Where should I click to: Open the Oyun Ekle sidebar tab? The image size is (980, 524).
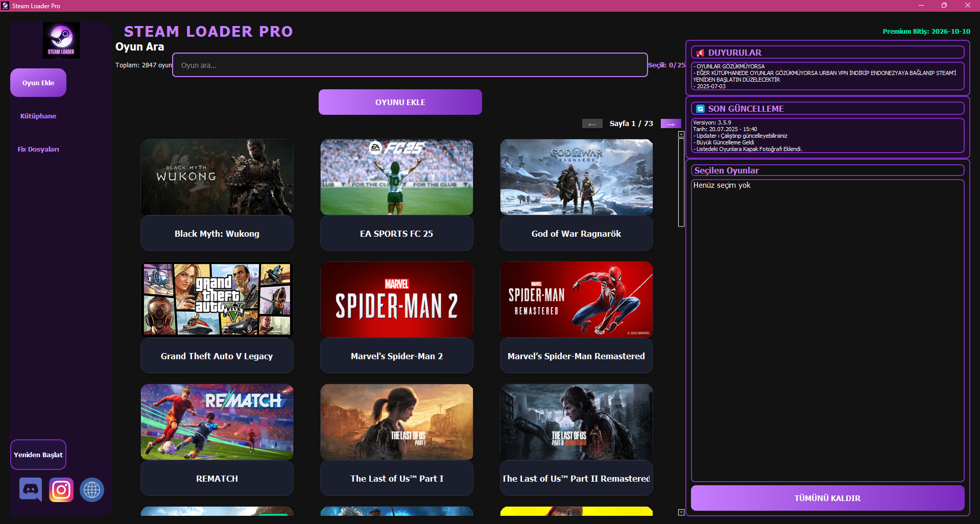pos(38,83)
